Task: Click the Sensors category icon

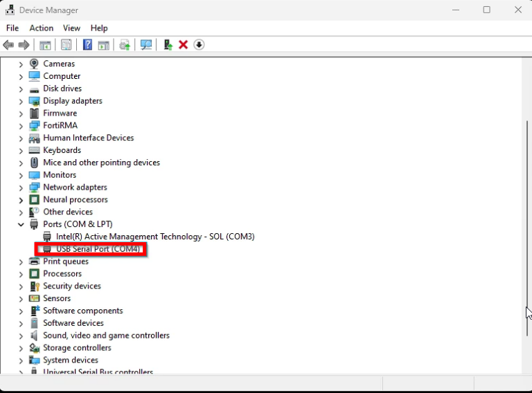Action: coord(34,298)
